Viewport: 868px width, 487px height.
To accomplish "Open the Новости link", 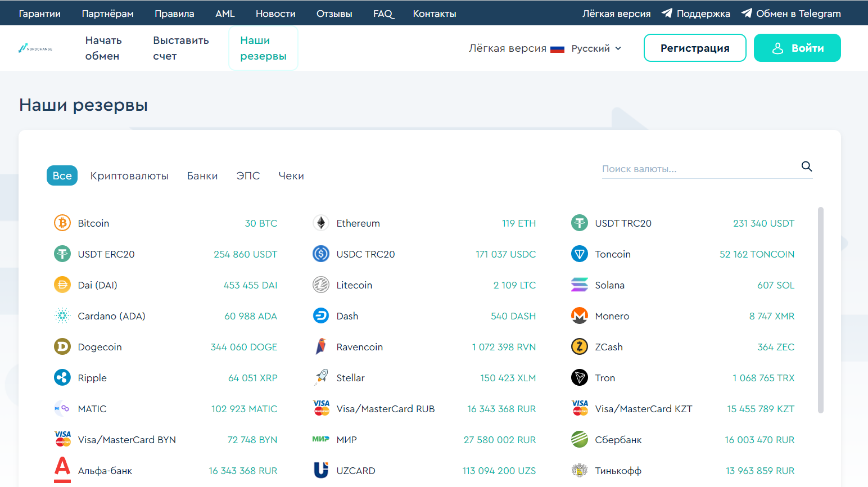I will point(275,13).
